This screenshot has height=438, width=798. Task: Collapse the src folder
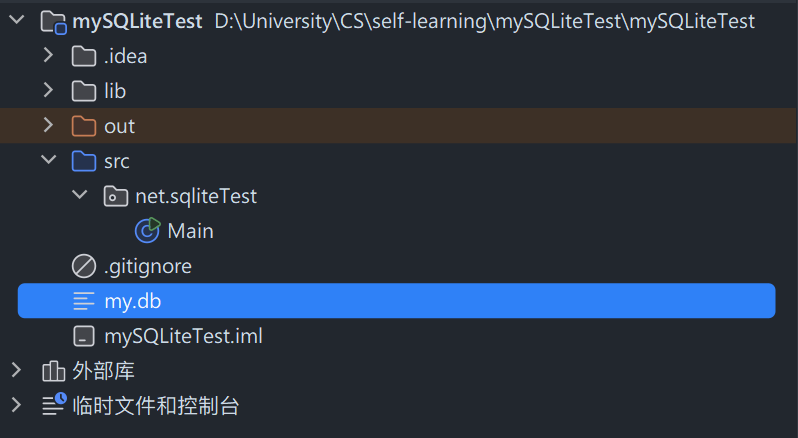(x=48, y=161)
